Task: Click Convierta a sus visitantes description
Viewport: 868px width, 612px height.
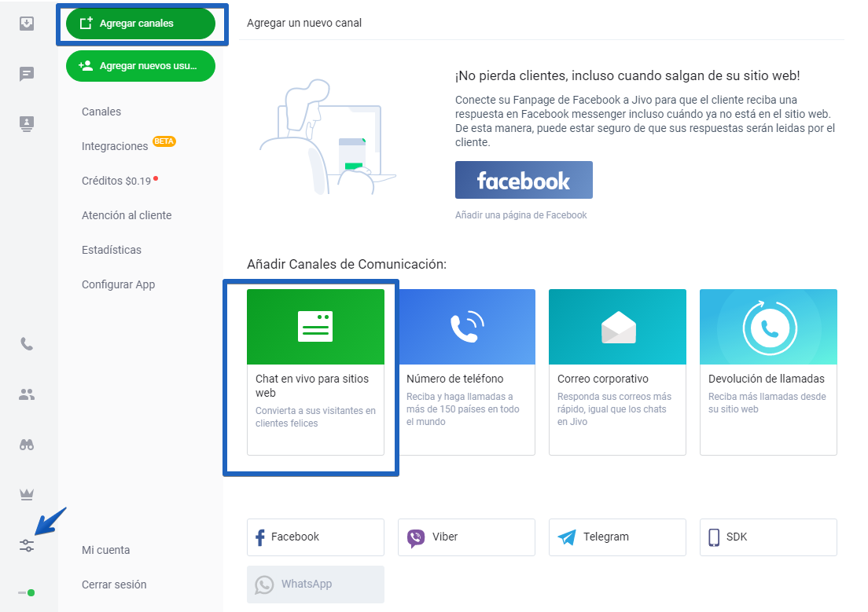Action: pyautogui.click(x=315, y=416)
